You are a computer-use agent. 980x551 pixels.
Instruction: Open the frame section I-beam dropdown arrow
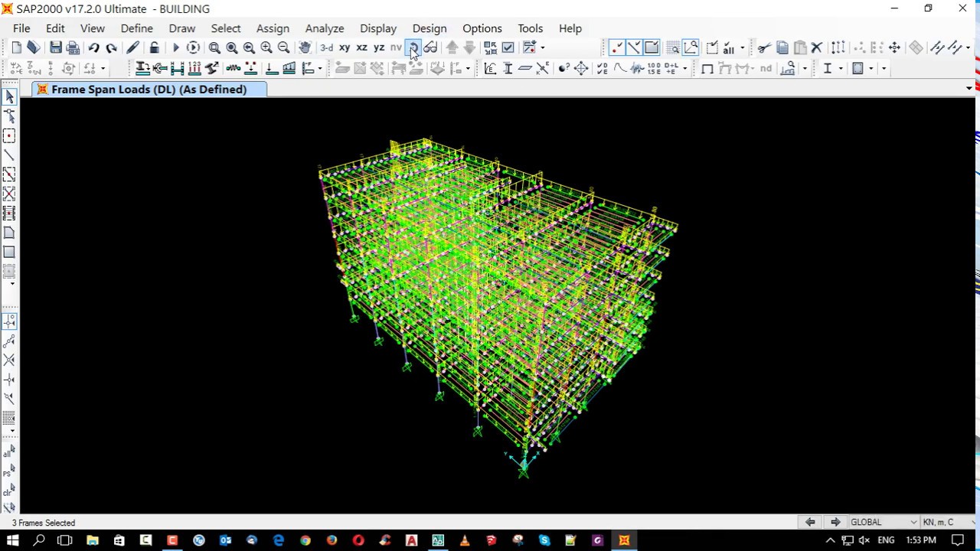[840, 68]
